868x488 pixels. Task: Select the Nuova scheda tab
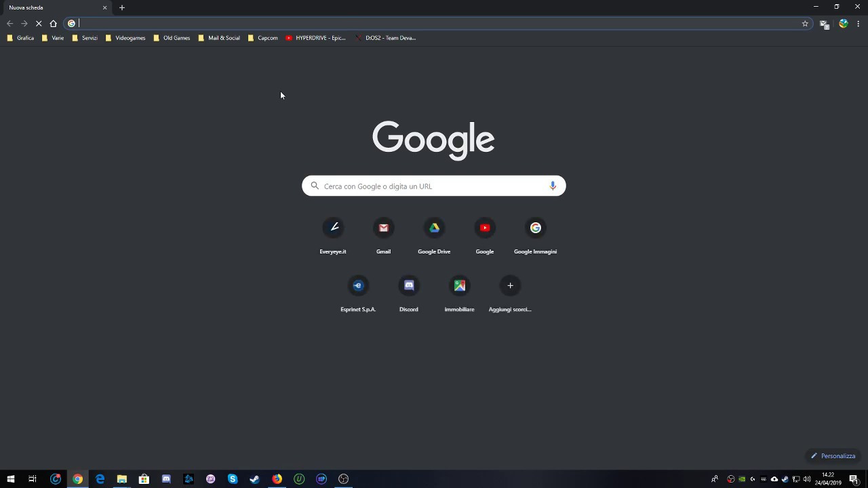point(57,7)
